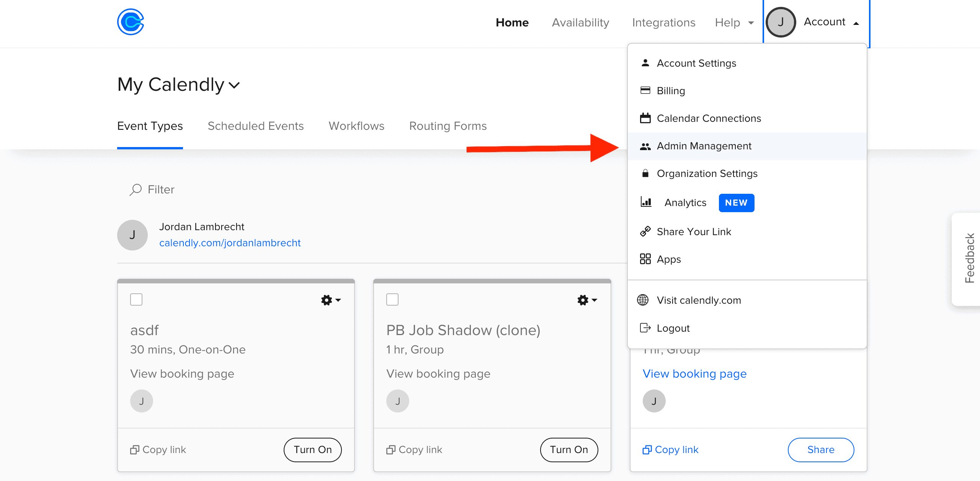
Task: Click the Analytics bar chart icon
Action: 646,202
